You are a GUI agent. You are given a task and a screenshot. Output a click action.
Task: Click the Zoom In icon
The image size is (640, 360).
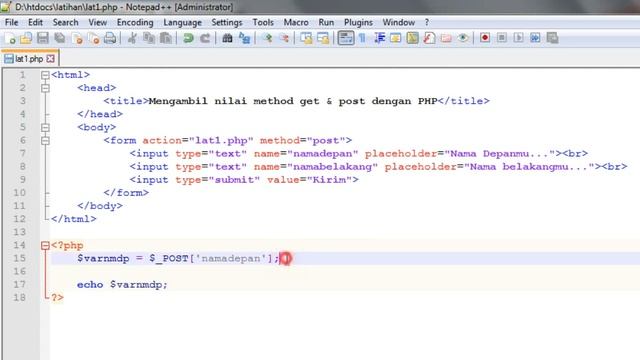click(267, 38)
